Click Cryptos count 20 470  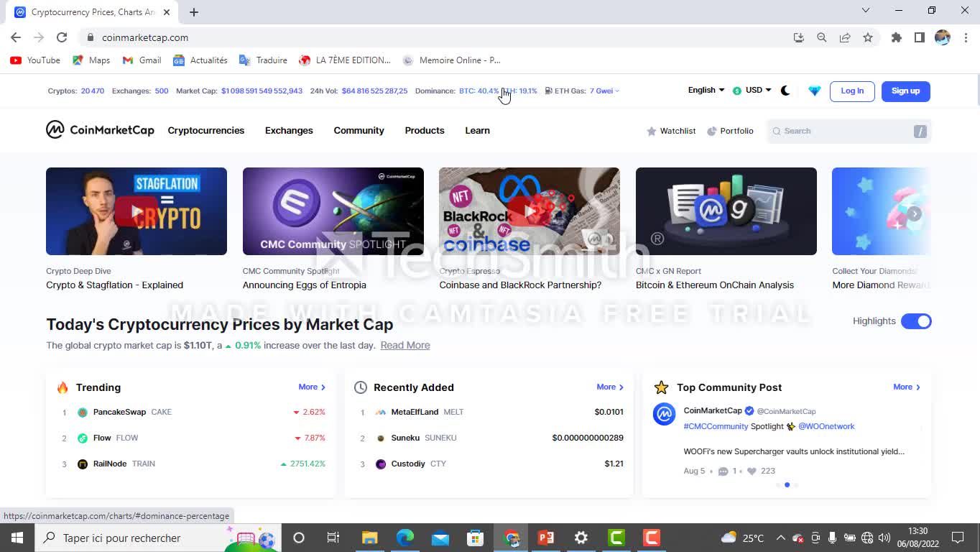pos(93,91)
